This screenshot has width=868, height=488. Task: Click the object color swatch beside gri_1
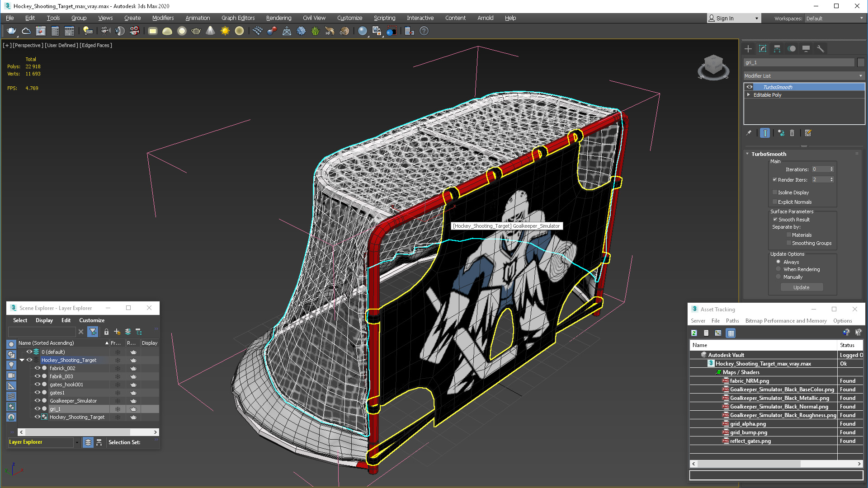tap(861, 62)
